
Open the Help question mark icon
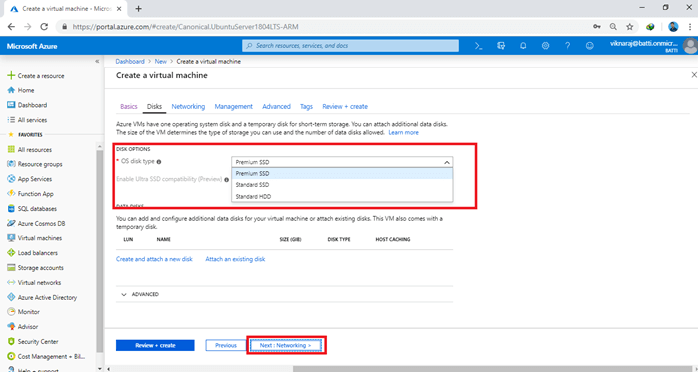click(568, 46)
